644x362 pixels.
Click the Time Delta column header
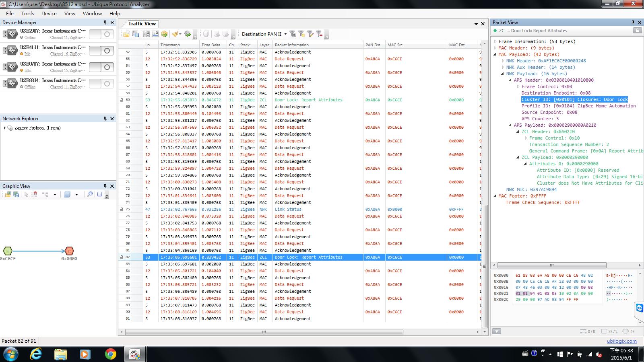(213, 45)
